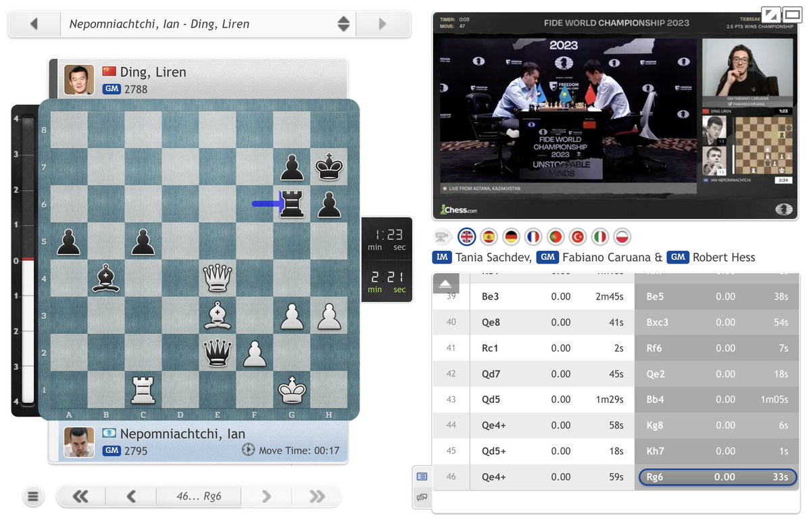Image resolution: width=811 pixels, height=532 pixels.
Task: Click the black rook on g6
Action: tap(292, 203)
